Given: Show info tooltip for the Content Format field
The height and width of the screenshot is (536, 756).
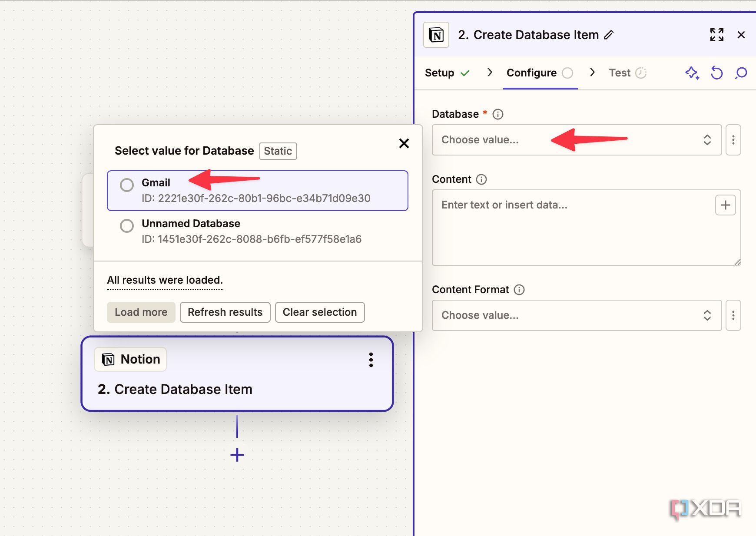Looking at the screenshot, I should 519,290.
